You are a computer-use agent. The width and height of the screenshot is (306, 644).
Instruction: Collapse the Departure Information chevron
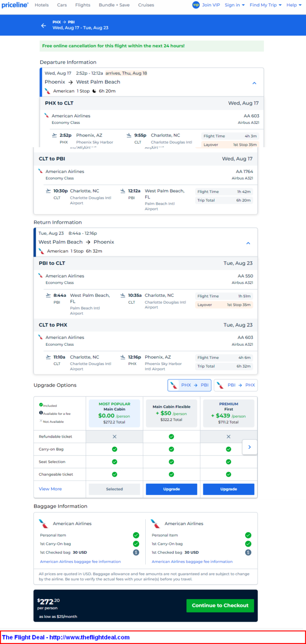tap(254, 83)
